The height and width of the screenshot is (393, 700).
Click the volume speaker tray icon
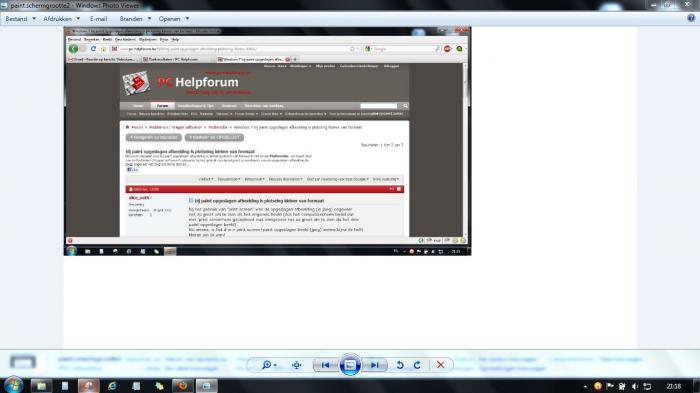(x=634, y=386)
